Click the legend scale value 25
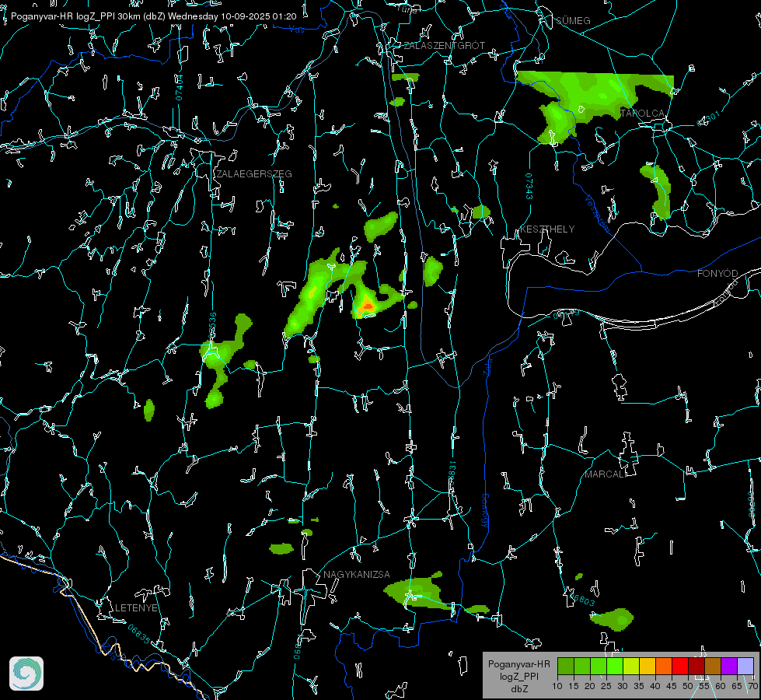761x700 pixels. [606, 686]
